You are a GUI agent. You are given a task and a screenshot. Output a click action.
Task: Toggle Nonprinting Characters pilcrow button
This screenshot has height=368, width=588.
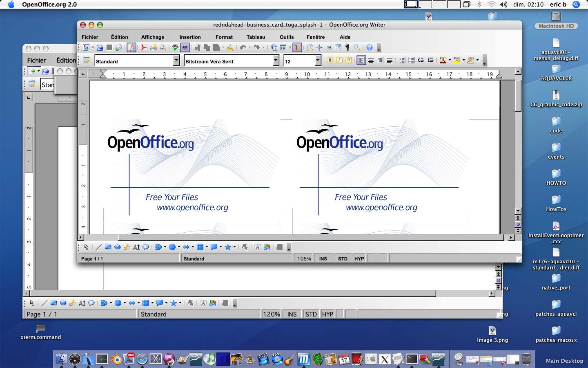point(347,47)
